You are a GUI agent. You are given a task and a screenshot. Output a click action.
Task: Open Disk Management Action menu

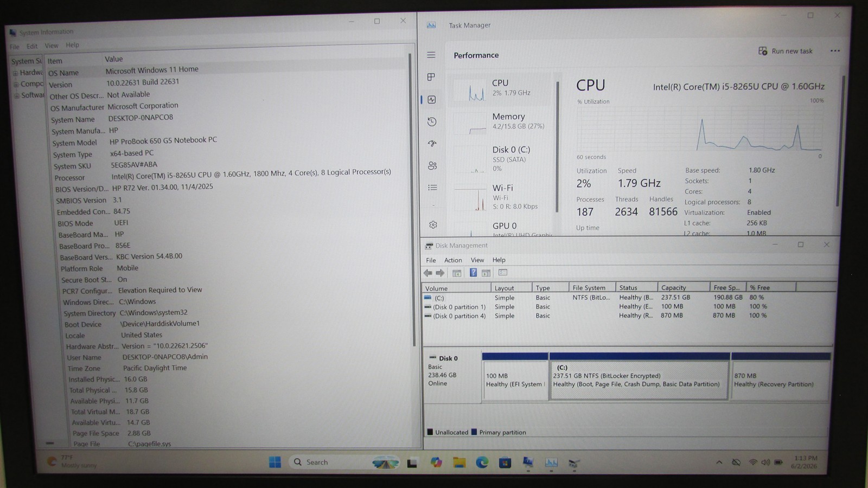coord(453,260)
